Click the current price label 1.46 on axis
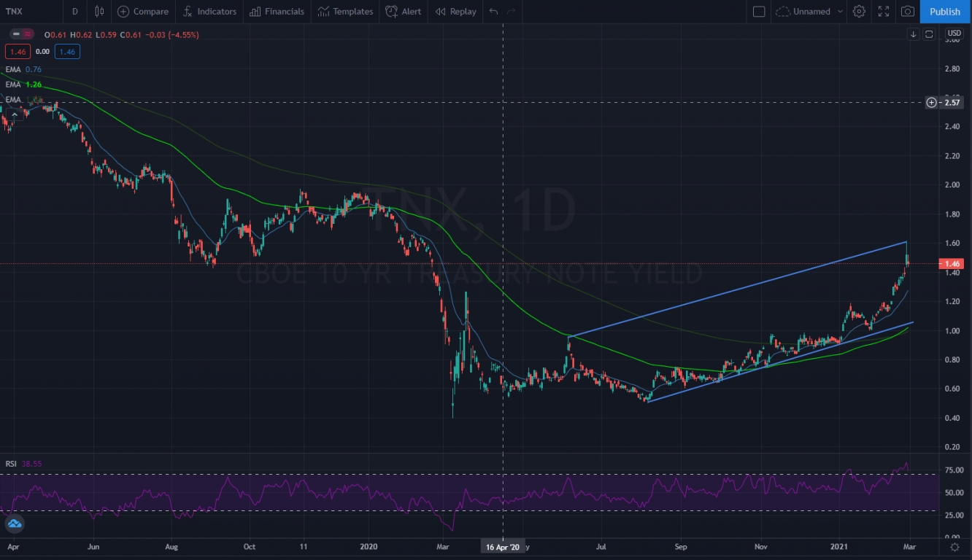This screenshot has width=972, height=560. pos(953,263)
